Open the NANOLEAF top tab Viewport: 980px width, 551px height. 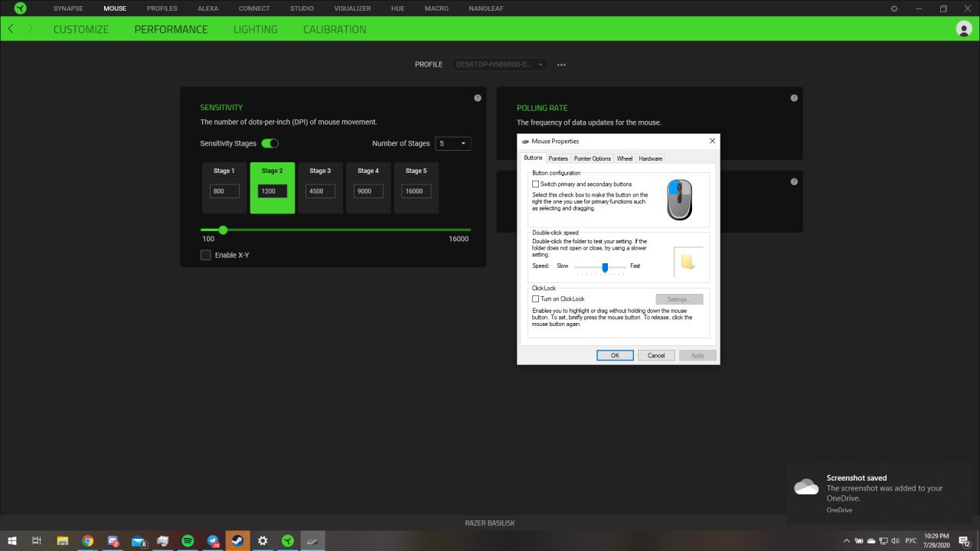485,8
